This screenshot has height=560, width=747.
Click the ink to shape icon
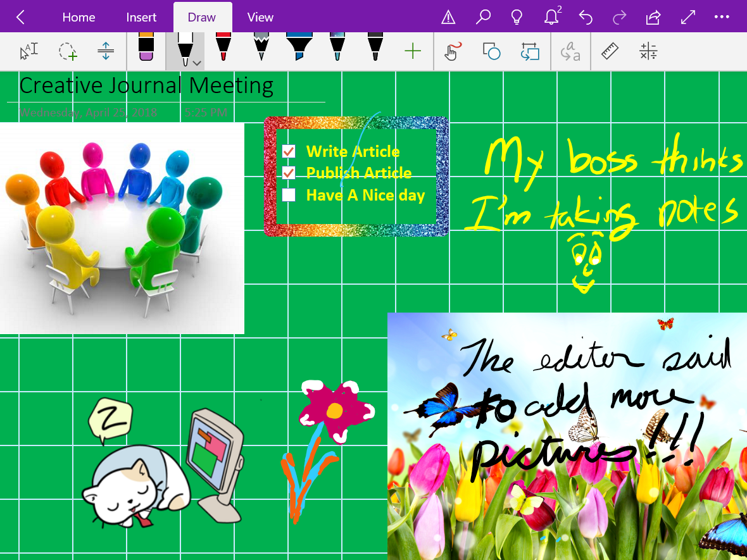530,52
